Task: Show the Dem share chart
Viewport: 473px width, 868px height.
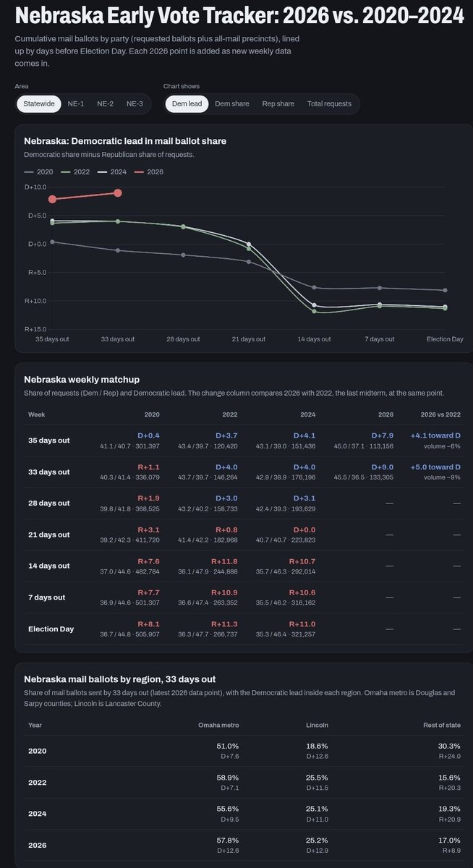Action: tap(232, 104)
